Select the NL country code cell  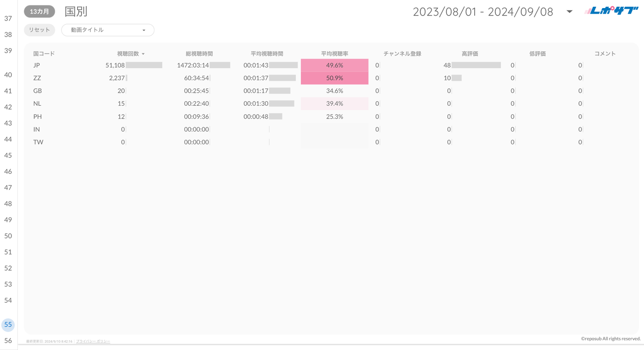tap(37, 103)
